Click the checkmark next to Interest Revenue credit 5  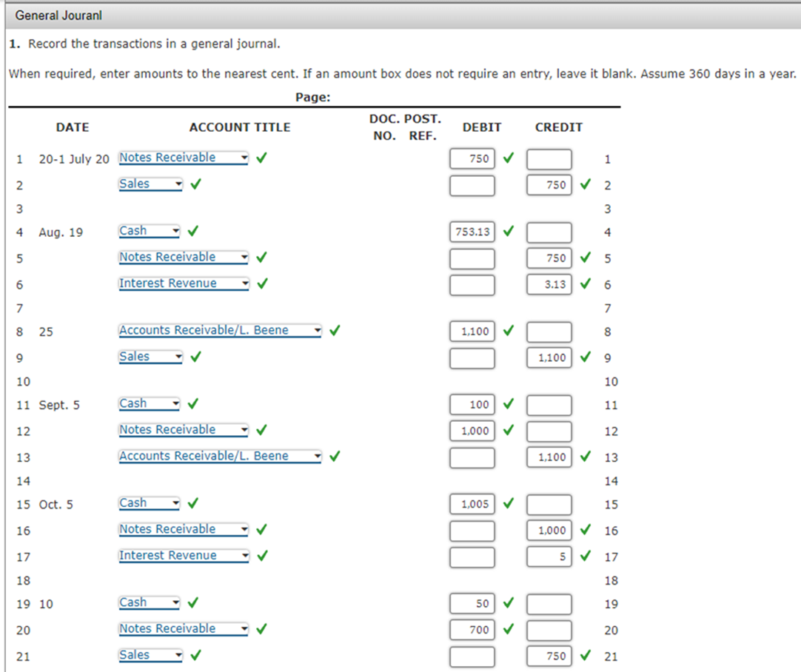(x=586, y=556)
